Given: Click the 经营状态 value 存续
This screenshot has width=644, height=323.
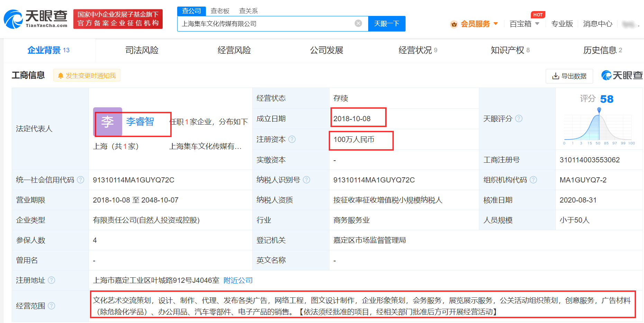Looking at the screenshot, I should (x=341, y=98).
